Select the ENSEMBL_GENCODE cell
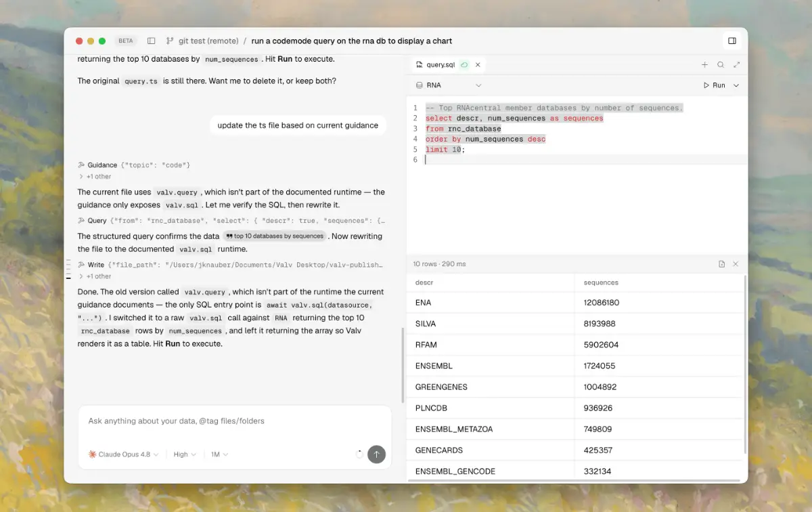Viewport: 812px width, 512px height. [490, 471]
